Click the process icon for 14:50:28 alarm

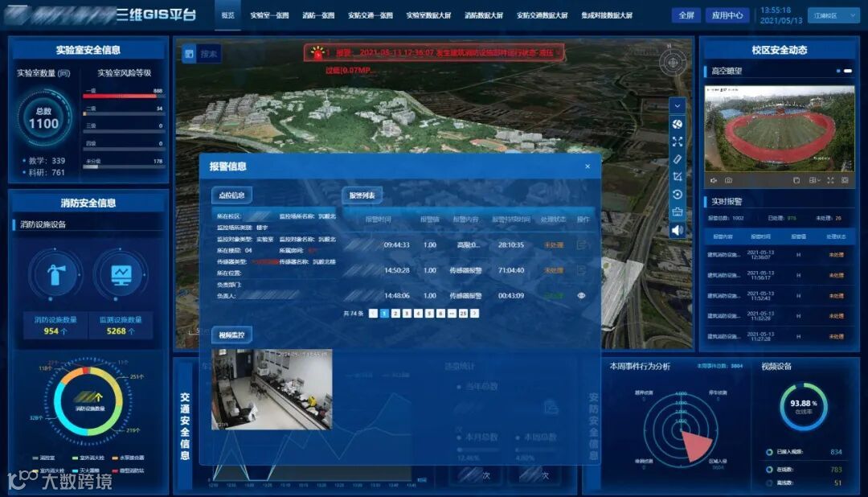(581, 270)
